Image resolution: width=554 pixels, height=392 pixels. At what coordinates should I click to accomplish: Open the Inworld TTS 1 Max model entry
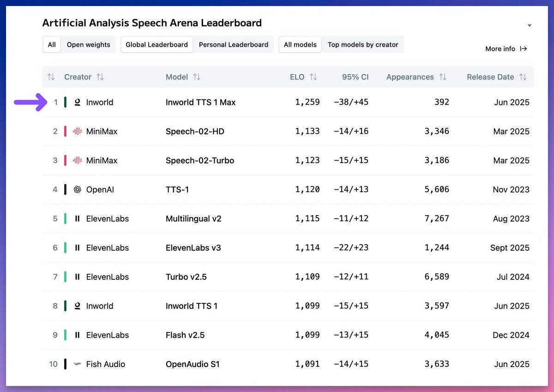(200, 102)
